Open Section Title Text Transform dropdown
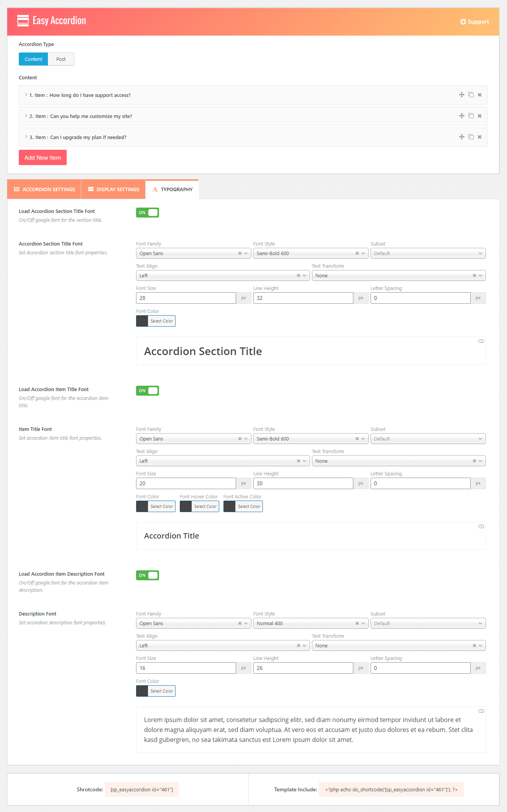The height and width of the screenshot is (812, 507). [x=399, y=275]
